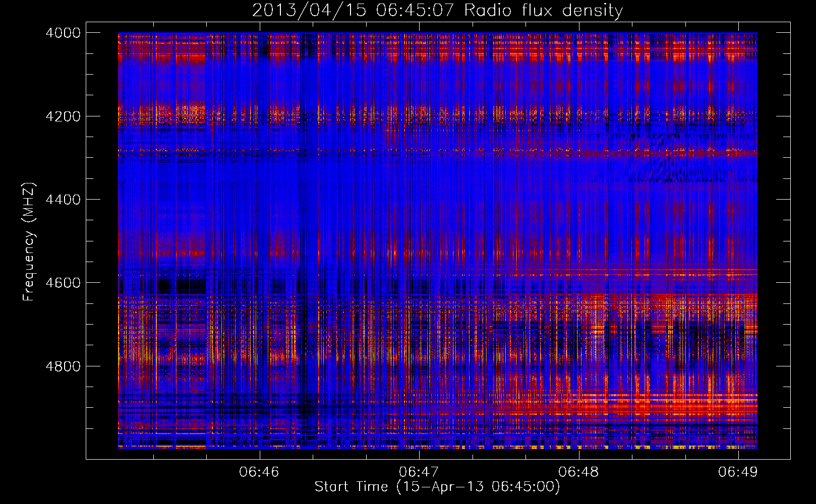Click the 4000 frequency tick label
Viewport: 816px width, 504px height.
tap(63, 33)
